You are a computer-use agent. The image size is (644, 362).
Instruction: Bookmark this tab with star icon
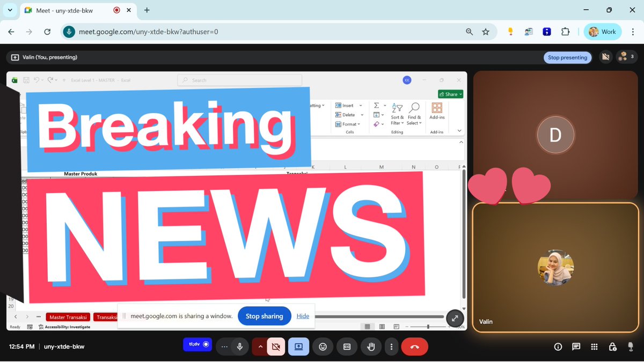pyautogui.click(x=486, y=32)
